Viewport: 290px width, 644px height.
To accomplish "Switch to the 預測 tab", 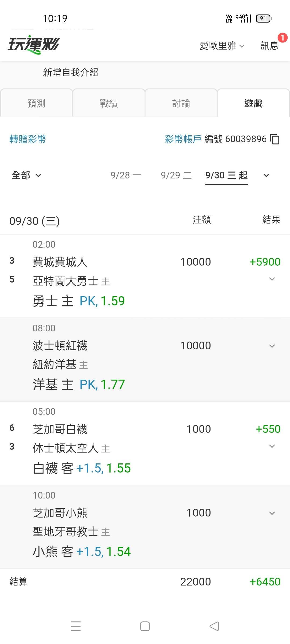I will tap(36, 103).
